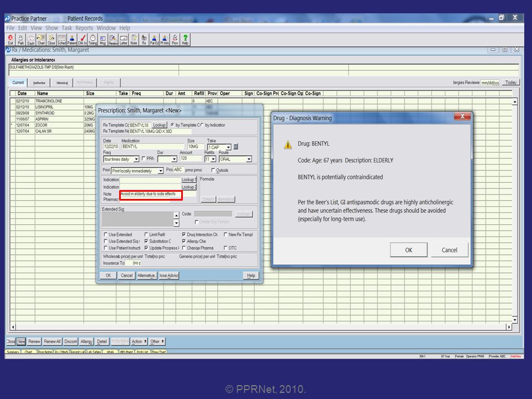
Task: Click the Patient toolbar icon
Action: [x=72, y=39]
